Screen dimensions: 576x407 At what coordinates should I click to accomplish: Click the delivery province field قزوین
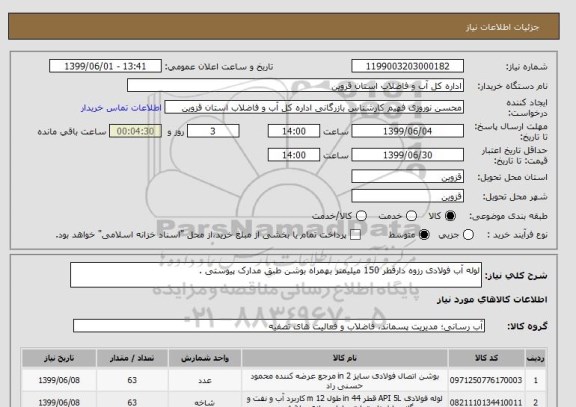tap(407, 177)
